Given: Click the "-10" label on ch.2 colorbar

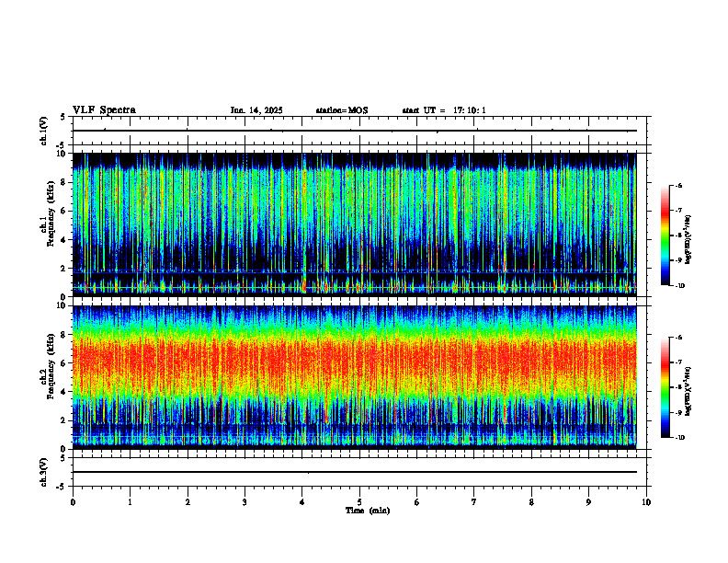Looking at the screenshot, I should (680, 438).
